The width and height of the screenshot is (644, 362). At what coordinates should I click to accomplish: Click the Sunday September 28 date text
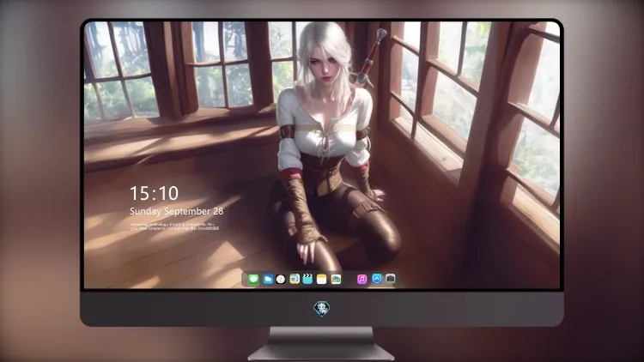[177, 211]
